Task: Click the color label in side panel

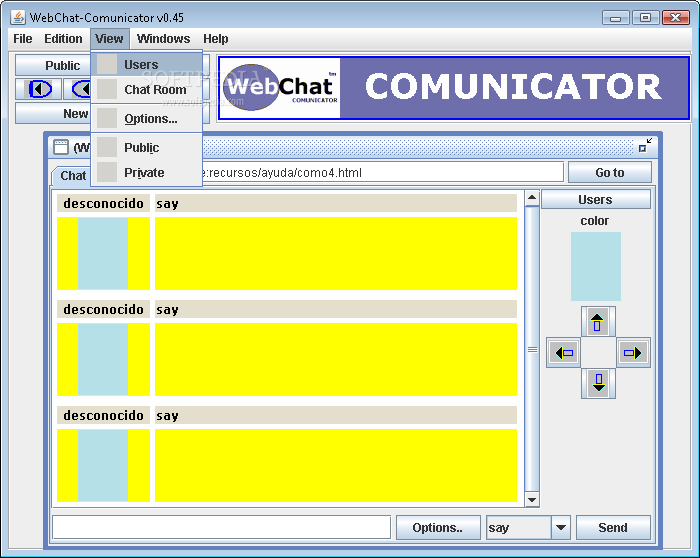Action: [x=594, y=221]
